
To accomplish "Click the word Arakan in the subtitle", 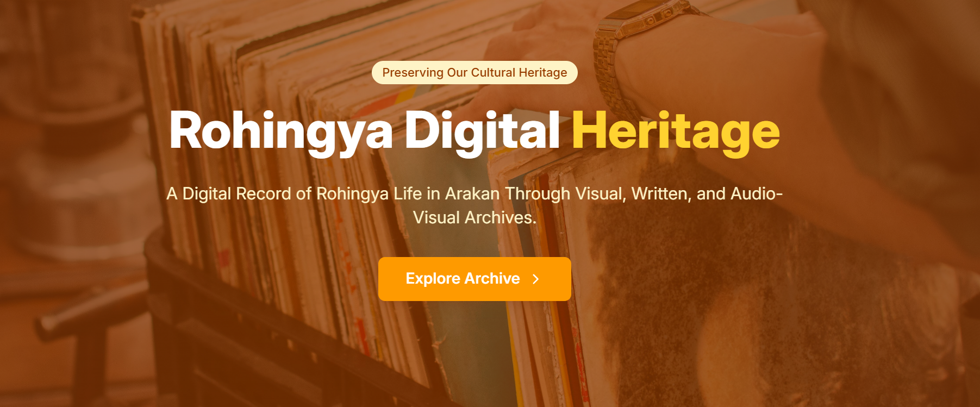I will [x=472, y=193].
